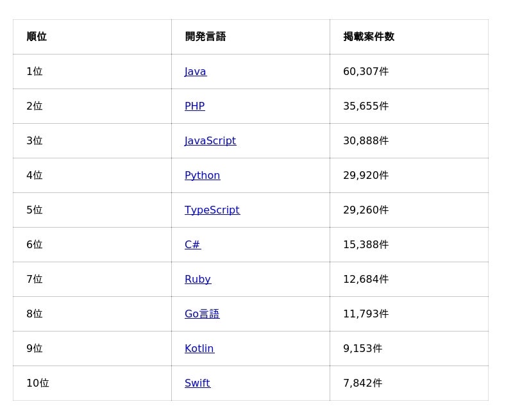Screen dimensions: 513x420
Task: Follow the Swift link
Action: [x=197, y=383]
